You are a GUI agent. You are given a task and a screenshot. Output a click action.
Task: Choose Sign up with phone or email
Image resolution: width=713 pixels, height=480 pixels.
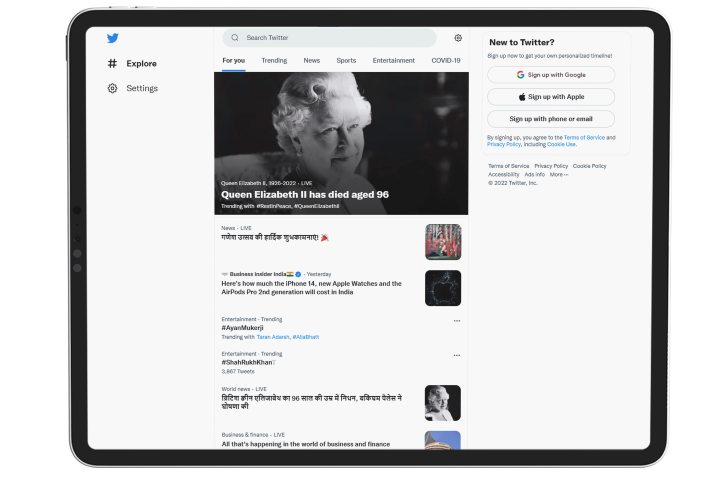551,119
